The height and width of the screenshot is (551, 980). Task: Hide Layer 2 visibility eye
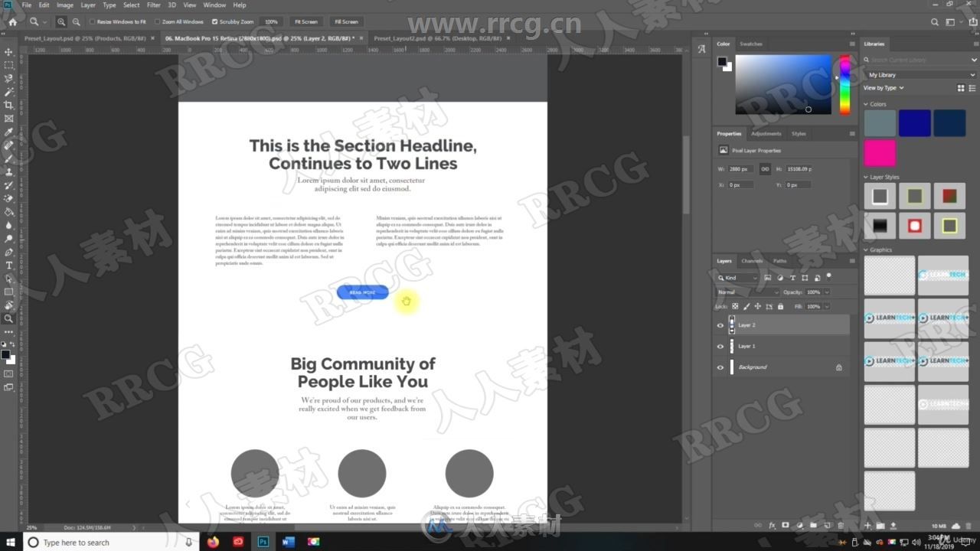tap(720, 325)
